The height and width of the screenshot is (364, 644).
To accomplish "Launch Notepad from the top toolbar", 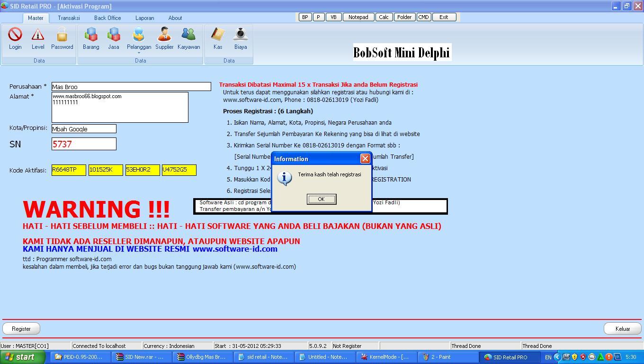I will 358,17.
